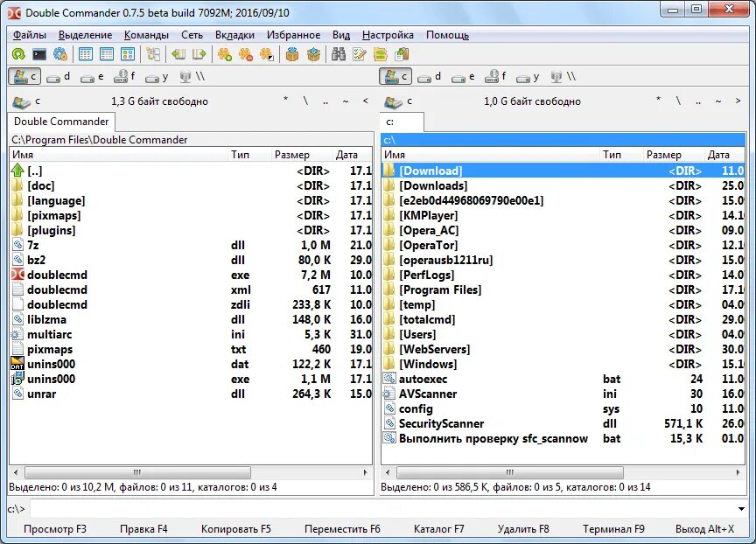Viewport: 756px width, 544px height.
Task: Select the [Program Files] folder row
Action: coord(563,289)
